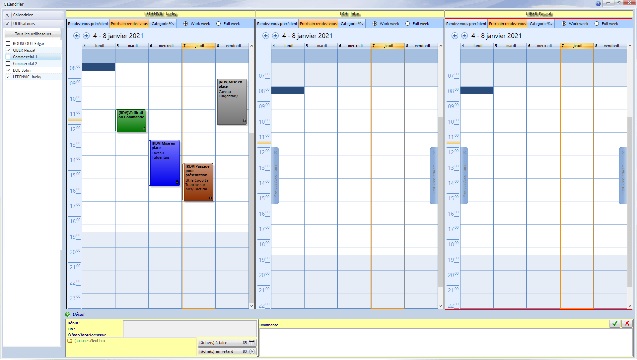This screenshot has width=637, height=360.
Task: Open middle calendar's Catégorie tab
Action: [352, 24]
